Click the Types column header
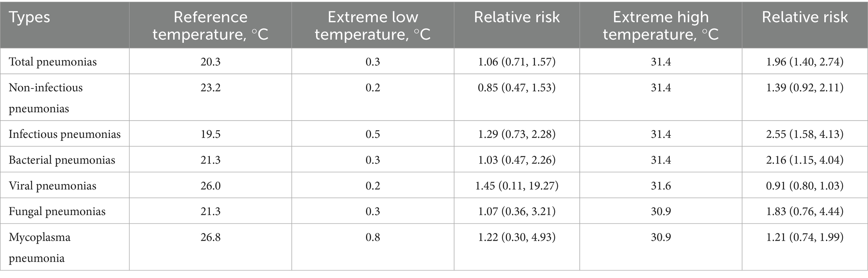 (29, 18)
